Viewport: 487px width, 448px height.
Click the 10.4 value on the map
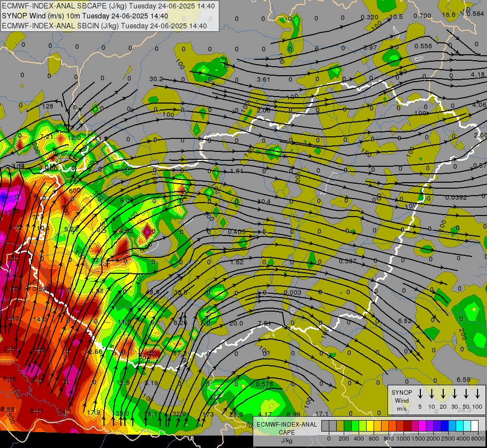(264, 202)
